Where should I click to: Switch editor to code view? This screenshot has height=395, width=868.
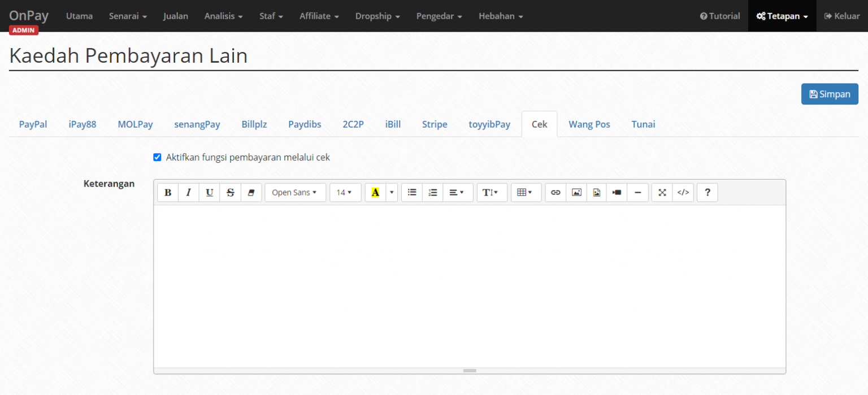click(683, 193)
